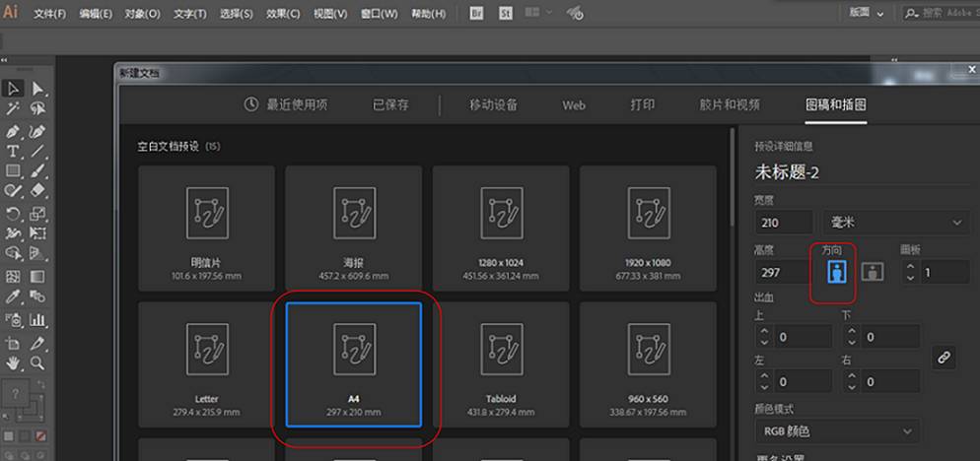This screenshot has width=980, height=461.
Task: Open the 毫米 units dropdown
Action: (x=897, y=223)
